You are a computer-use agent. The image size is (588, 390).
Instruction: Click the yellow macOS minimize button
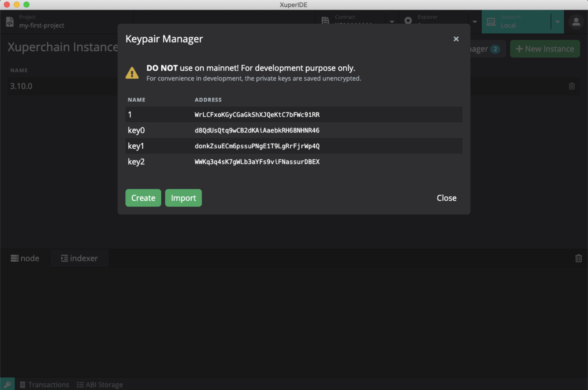pyautogui.click(x=17, y=4)
